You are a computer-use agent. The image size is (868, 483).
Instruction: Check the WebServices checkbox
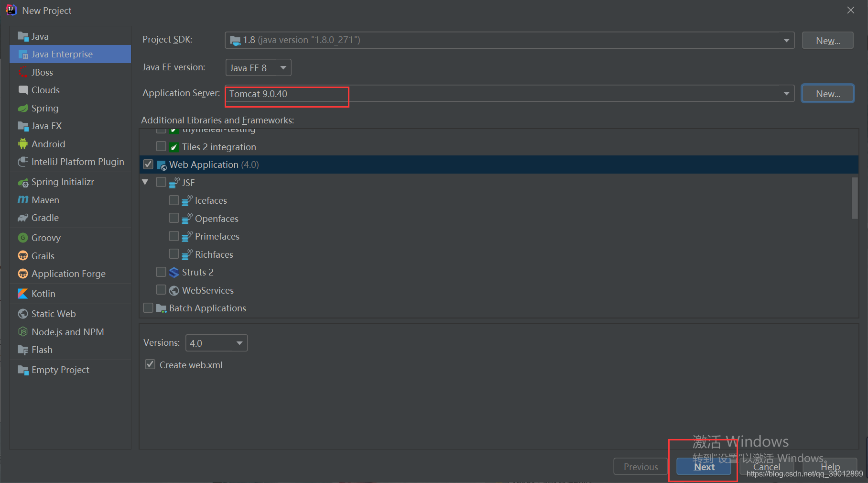click(161, 290)
